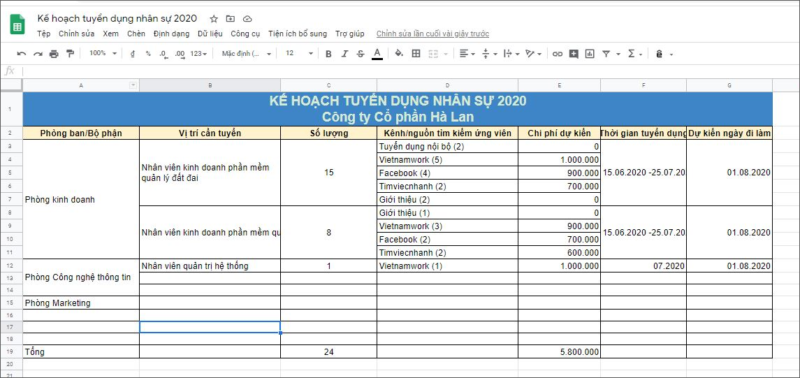
Task: Open the Dữ liệu menu
Action: click(210, 34)
